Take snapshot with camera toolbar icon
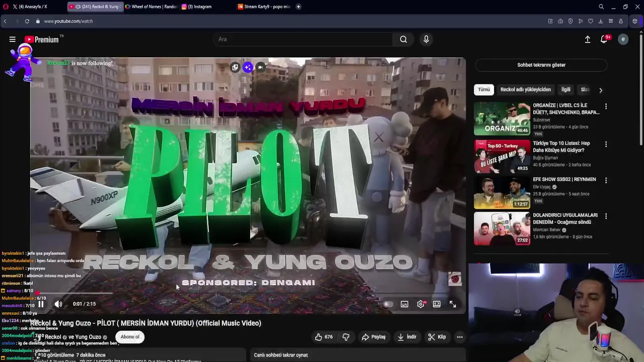The height and width of the screenshot is (362, 644). point(560,21)
